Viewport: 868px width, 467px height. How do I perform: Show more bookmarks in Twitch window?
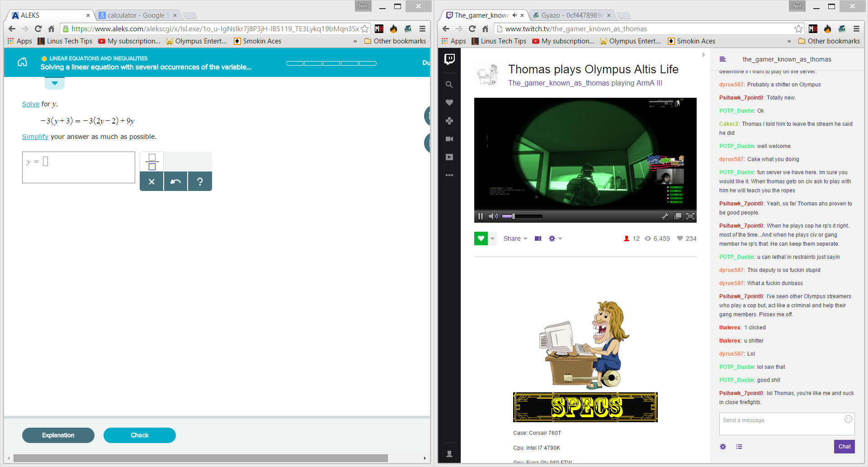789,41
